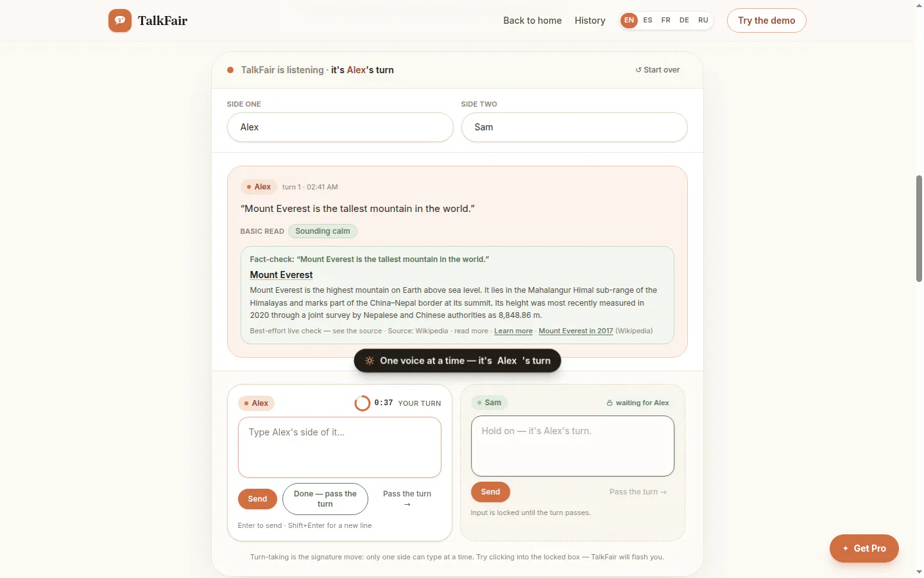Click the scrollbar up arrow
This screenshot has height=578, width=924.
coord(919,5)
